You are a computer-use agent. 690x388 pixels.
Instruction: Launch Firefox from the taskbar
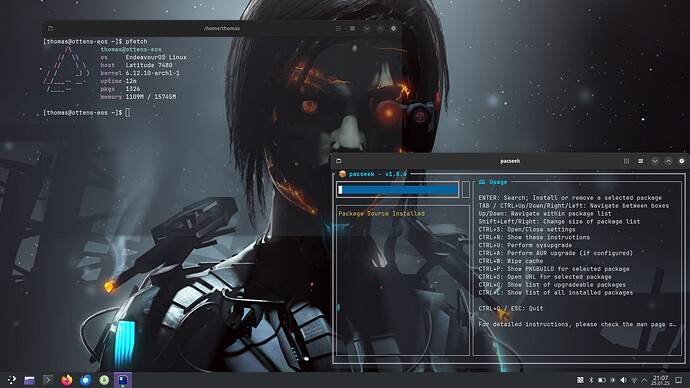click(66, 380)
